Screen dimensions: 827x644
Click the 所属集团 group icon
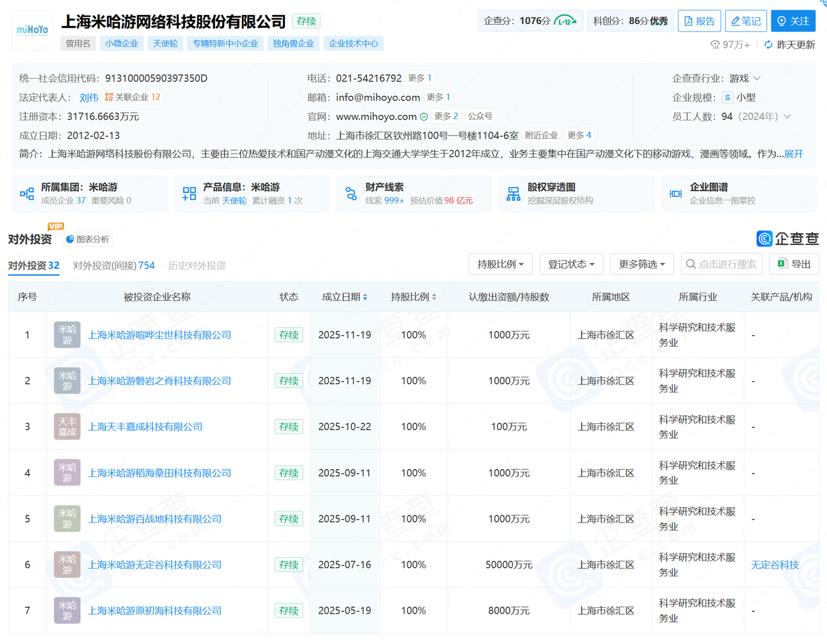27,194
